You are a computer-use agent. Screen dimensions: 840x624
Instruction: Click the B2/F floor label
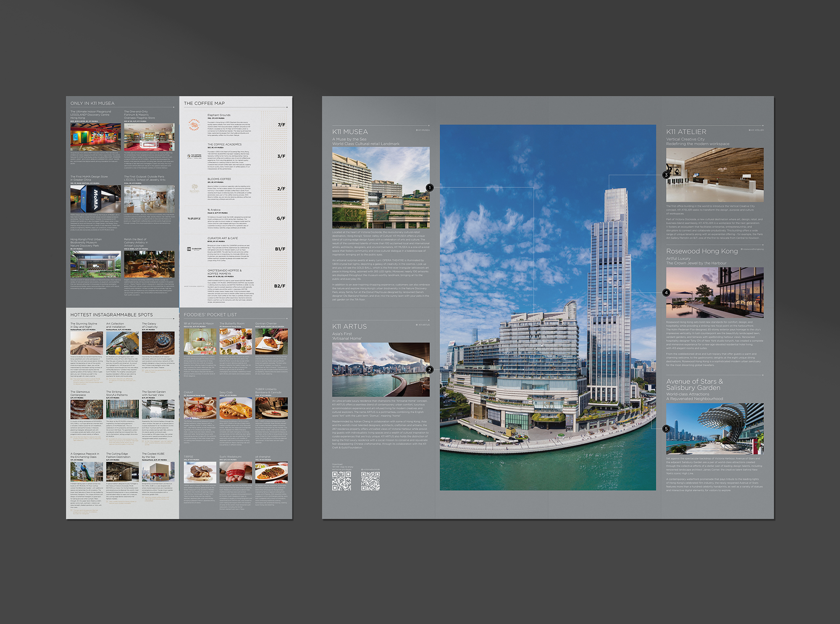pyautogui.click(x=279, y=286)
